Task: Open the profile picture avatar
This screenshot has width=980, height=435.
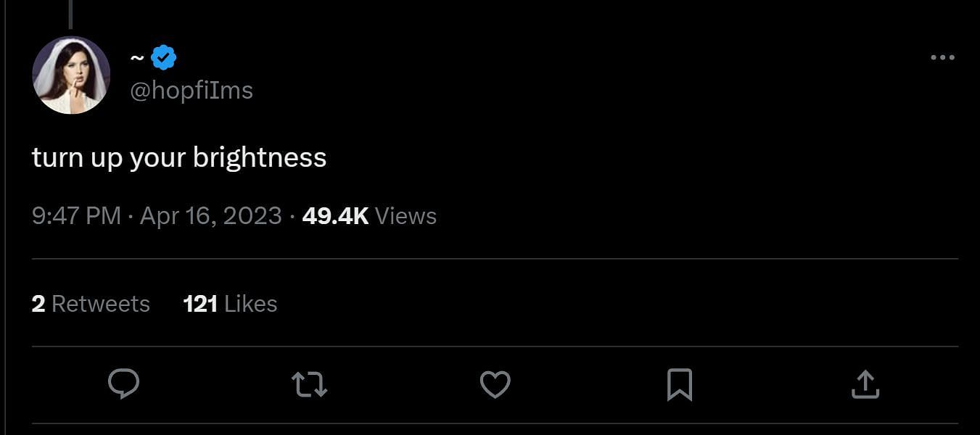Action: coord(71,75)
